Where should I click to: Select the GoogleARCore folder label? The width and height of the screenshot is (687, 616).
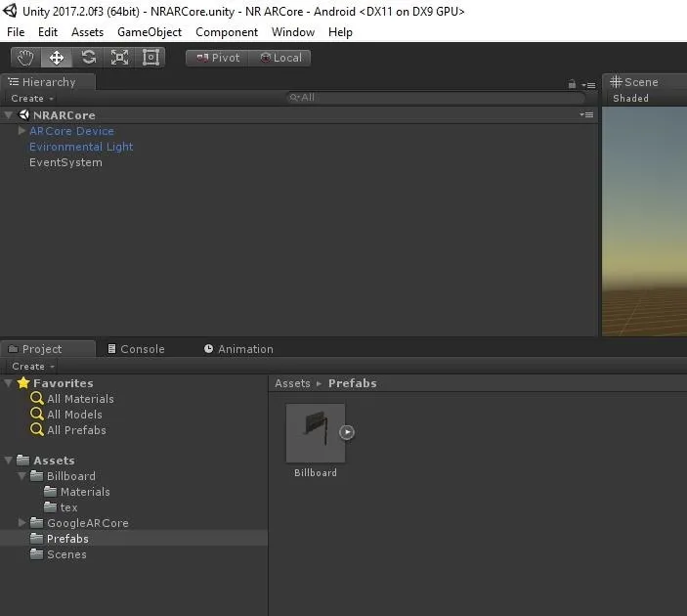tap(88, 523)
